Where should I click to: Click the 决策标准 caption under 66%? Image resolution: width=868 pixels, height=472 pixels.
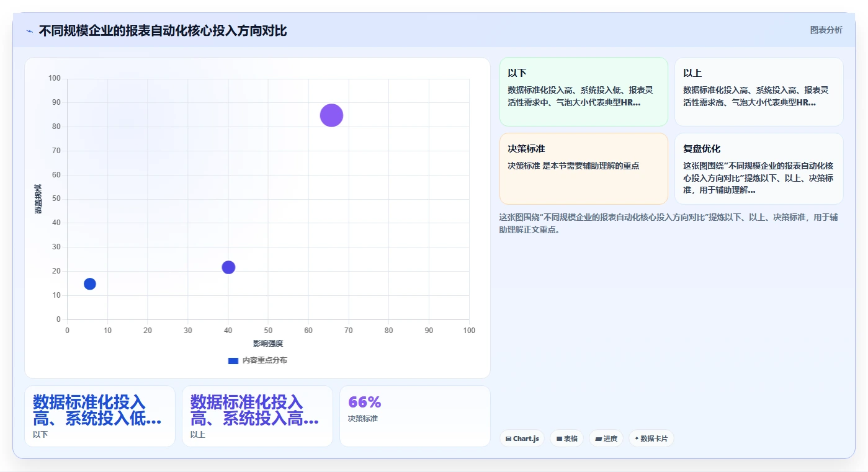363,419
